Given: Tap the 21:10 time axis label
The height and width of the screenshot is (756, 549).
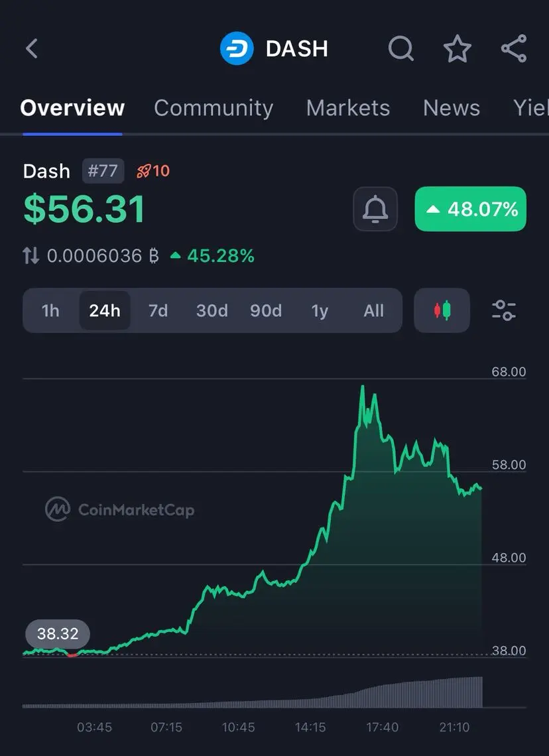Looking at the screenshot, I should (454, 727).
